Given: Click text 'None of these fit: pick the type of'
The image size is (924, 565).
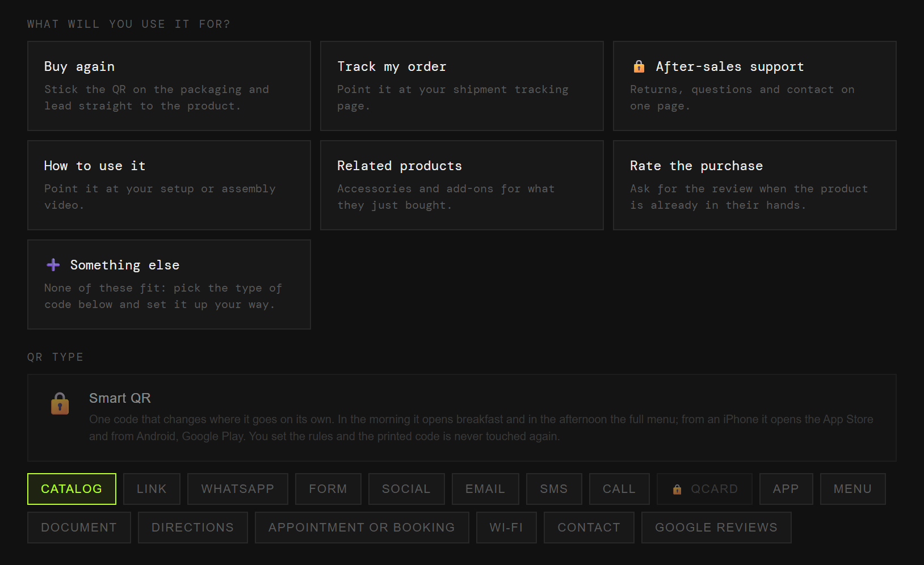Looking at the screenshot, I should click(x=163, y=288).
